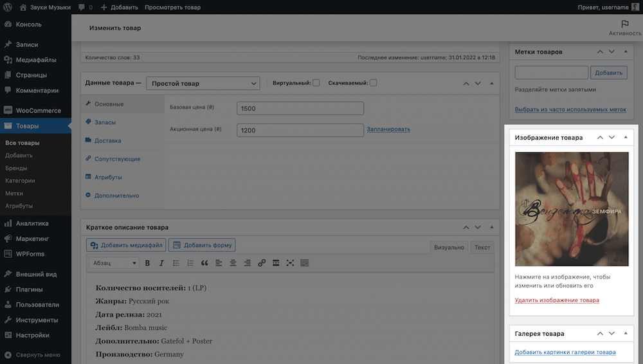Click the product image thumbnail
The image size is (643, 364).
point(572,209)
